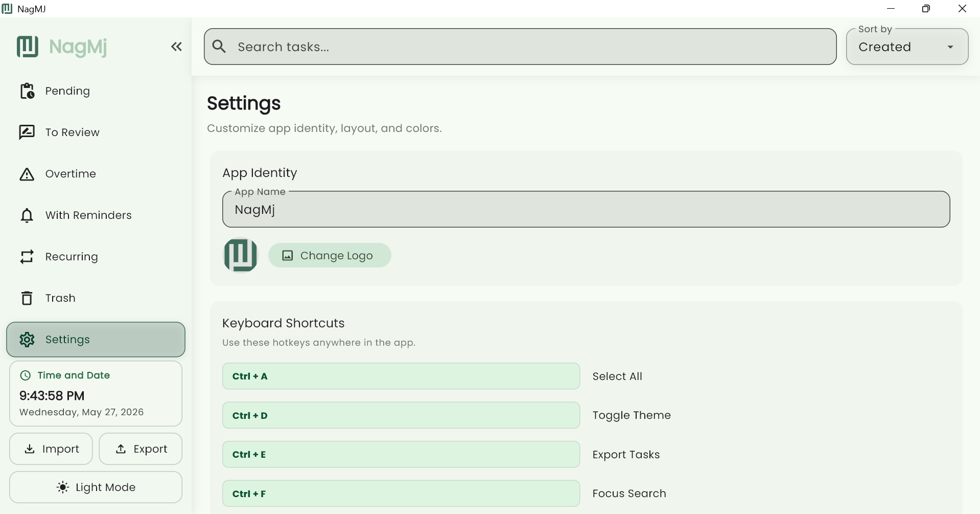Focus the Search tasks field
980x514 pixels.
coord(520,47)
